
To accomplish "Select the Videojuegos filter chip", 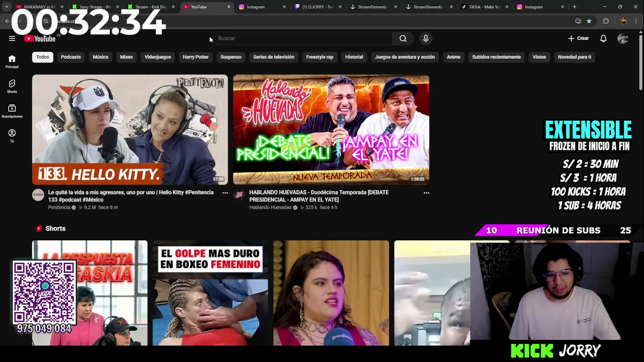I will point(158,57).
